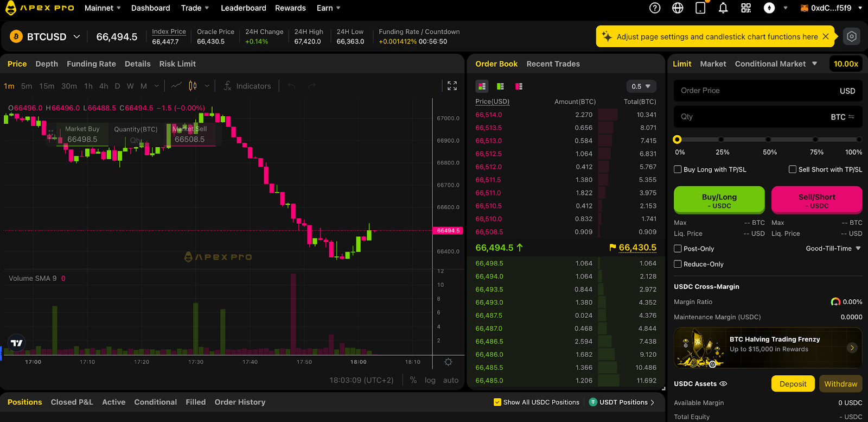
Task: Open the mobile app download icon
Action: pos(700,8)
